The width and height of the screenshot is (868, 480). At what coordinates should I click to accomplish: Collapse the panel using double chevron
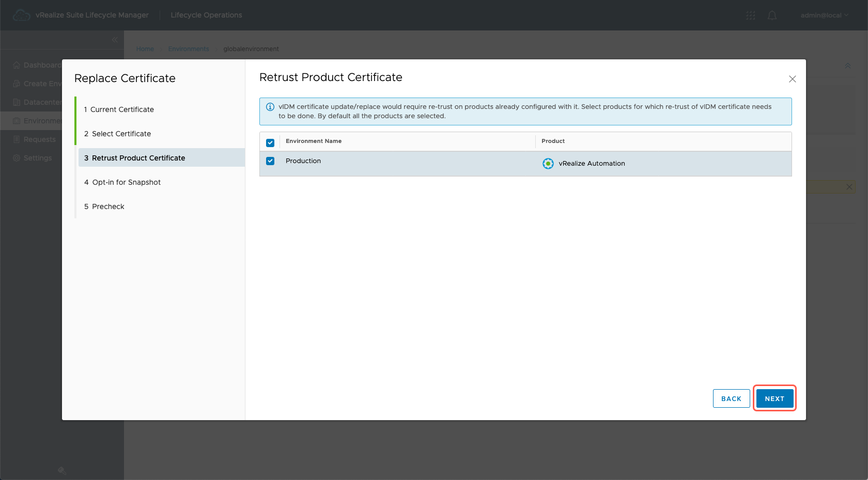tap(847, 66)
